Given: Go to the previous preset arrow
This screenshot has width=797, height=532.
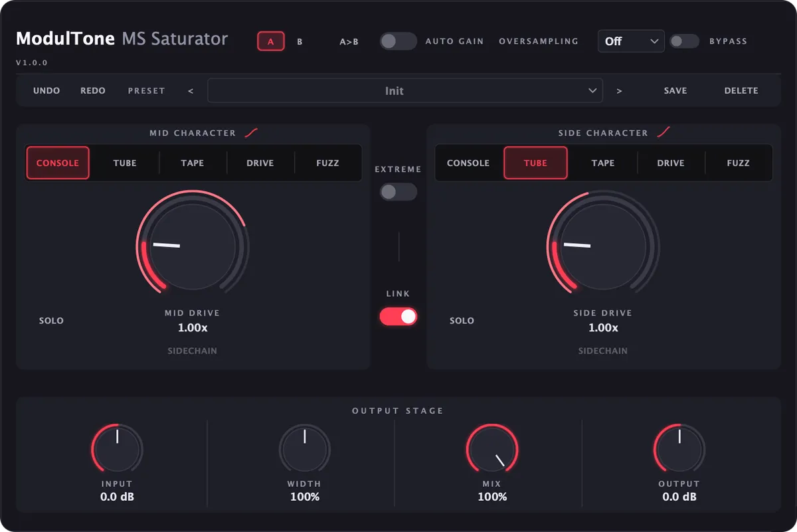Looking at the screenshot, I should tap(191, 91).
